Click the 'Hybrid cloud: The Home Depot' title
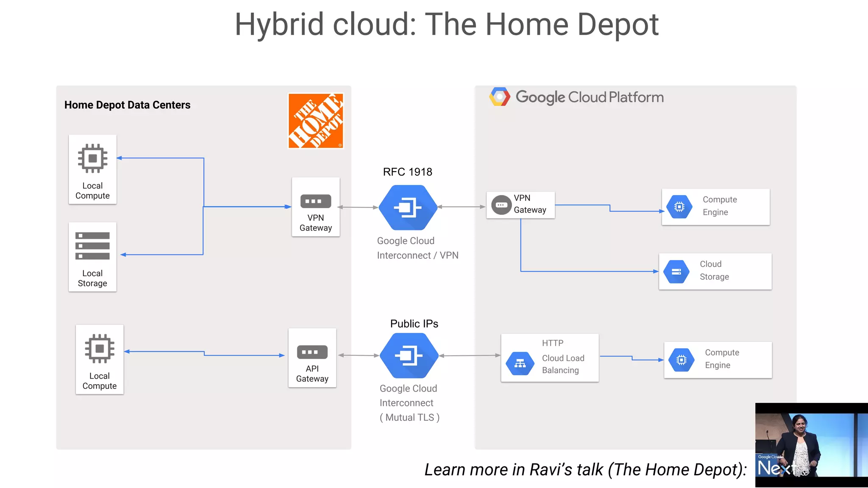This screenshot has width=868, height=488. [446, 25]
